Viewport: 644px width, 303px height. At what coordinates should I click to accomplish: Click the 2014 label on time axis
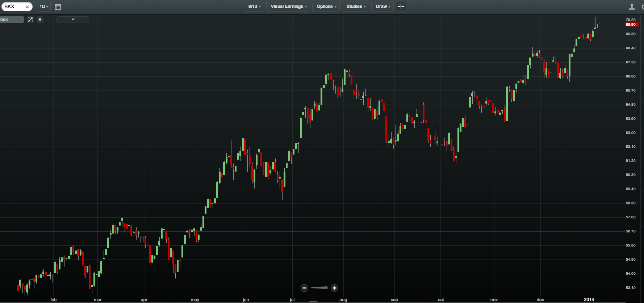click(x=589, y=300)
